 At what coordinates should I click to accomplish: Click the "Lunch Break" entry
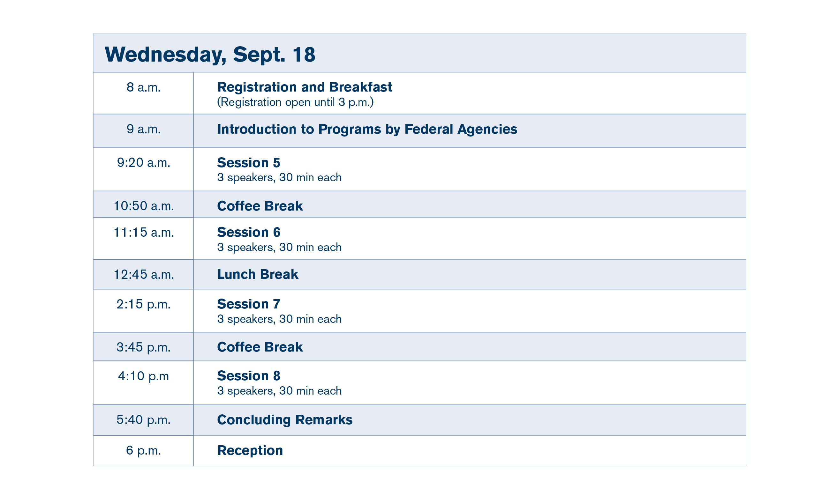click(x=257, y=274)
